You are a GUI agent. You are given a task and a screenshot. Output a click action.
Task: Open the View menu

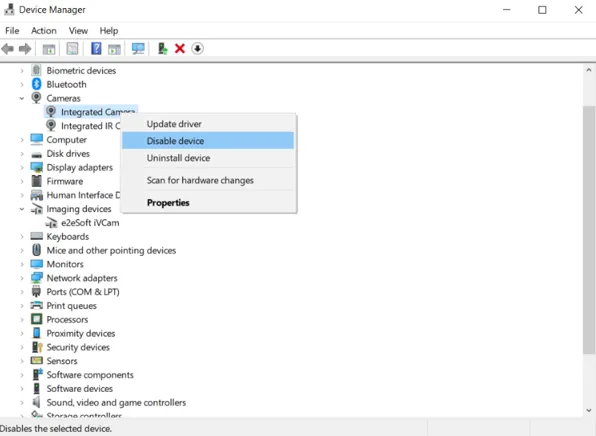tap(78, 31)
